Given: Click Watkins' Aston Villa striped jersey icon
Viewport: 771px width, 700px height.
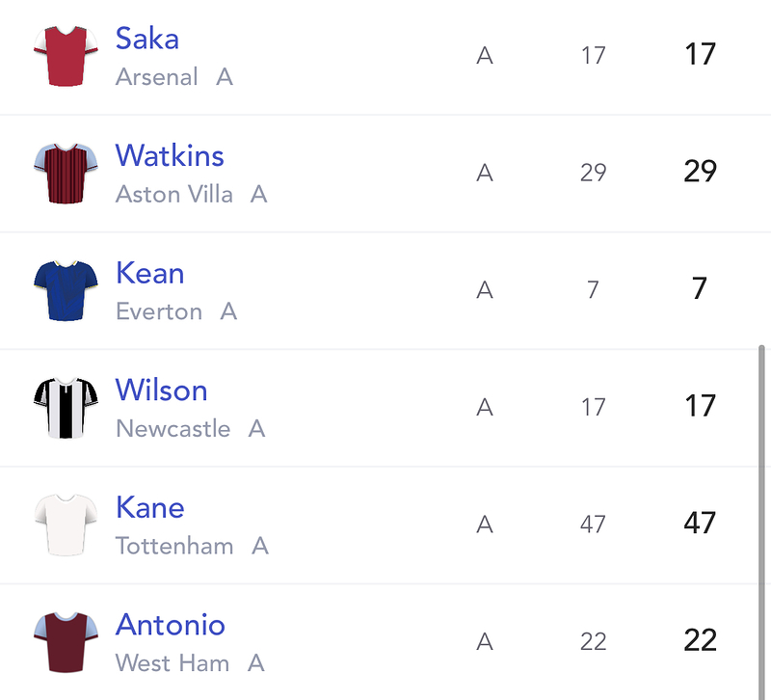Looking at the screenshot, I should click(66, 174).
